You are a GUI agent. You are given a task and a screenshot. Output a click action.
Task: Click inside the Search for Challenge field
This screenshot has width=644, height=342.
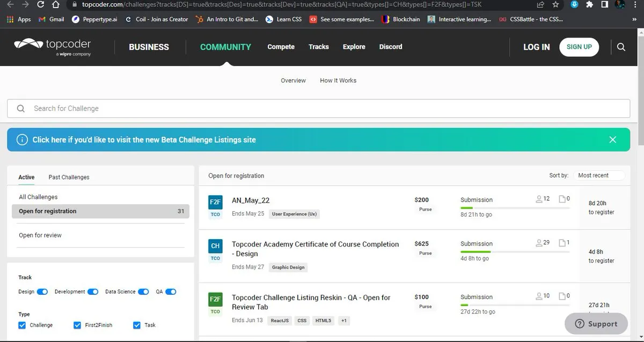tap(161, 108)
